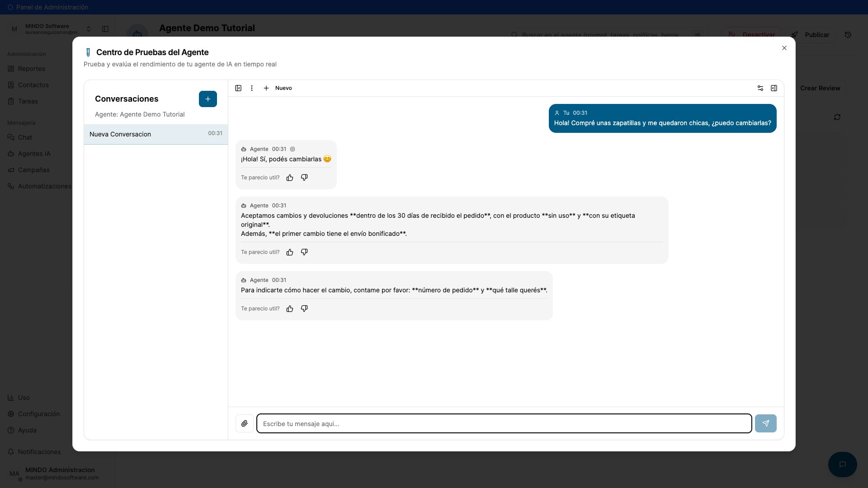Viewport: 868px width, 488px height.
Task: Open the floating chat bubble button
Action: tap(843, 465)
